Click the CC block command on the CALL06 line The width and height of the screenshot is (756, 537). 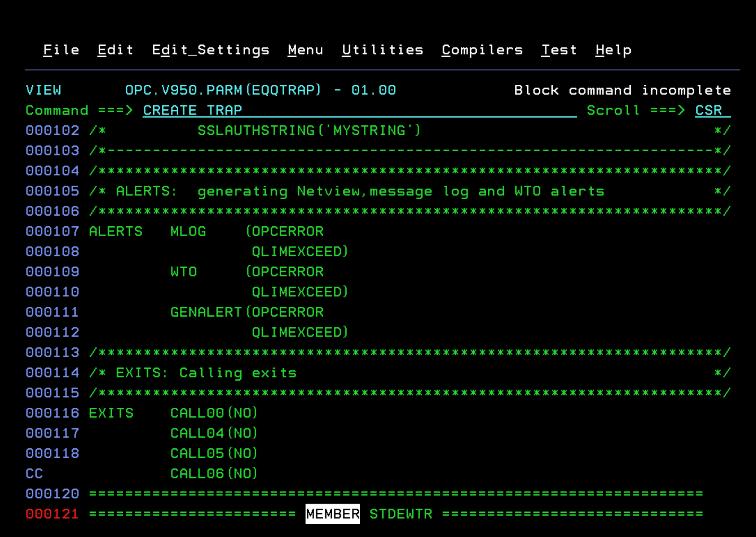[34, 473]
